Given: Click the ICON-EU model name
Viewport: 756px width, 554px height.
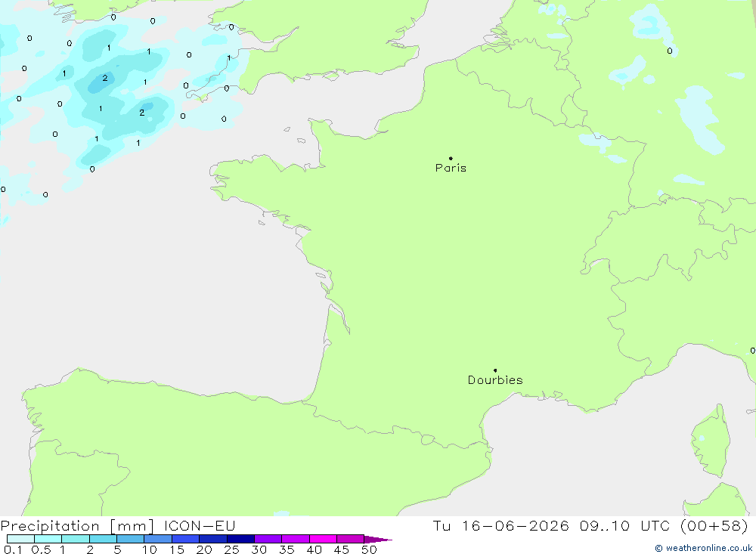Looking at the screenshot, I should [200, 525].
